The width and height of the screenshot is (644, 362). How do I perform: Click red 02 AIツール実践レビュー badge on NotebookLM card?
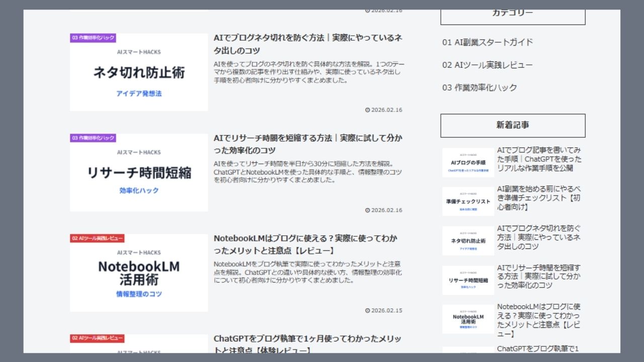[98, 238]
